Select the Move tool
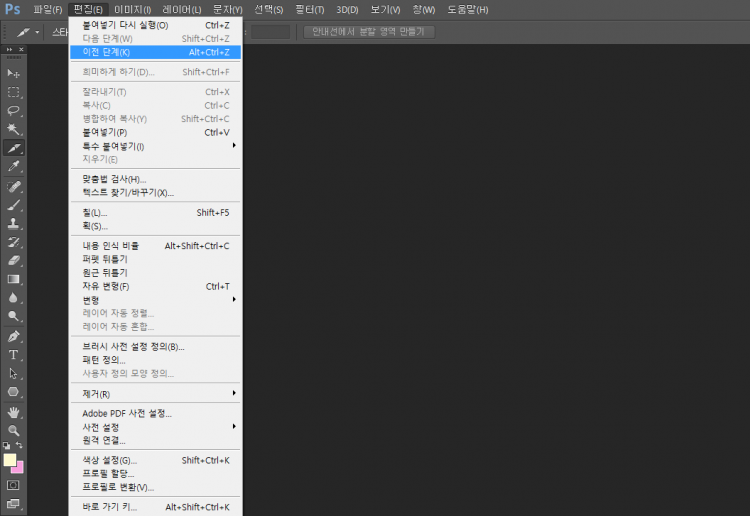750x516 pixels. 14,73
